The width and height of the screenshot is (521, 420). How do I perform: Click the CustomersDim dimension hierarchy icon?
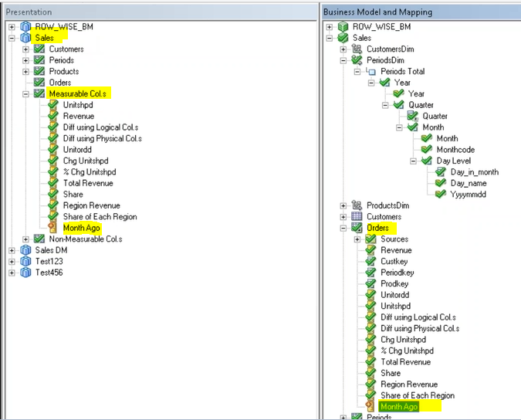[357, 49]
